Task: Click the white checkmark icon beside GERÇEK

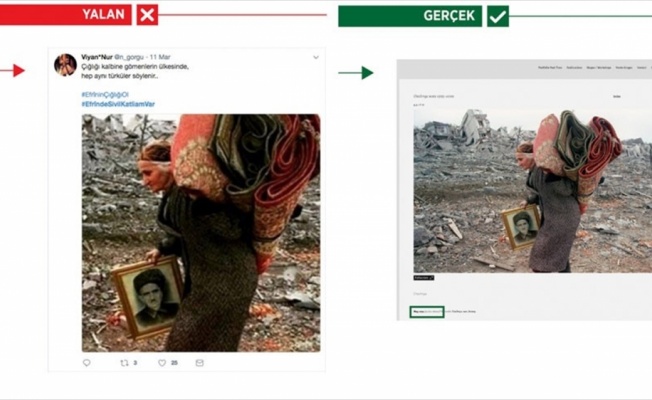Action: 498,16
